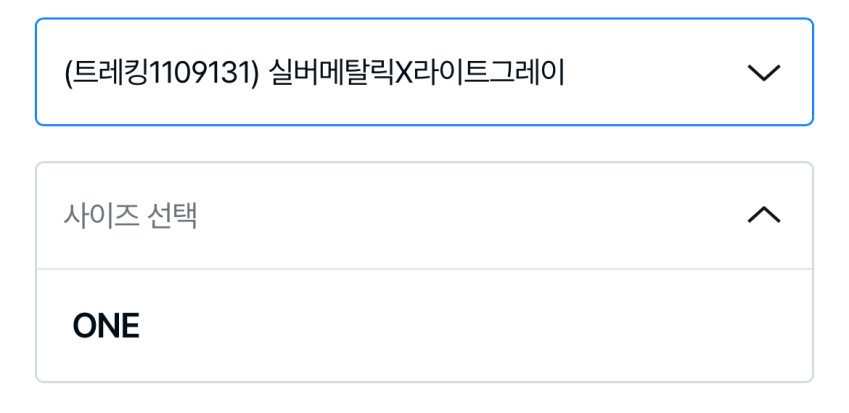Screen dimensions: 849x413
Task: Tap the chevron in the focused select box
Action: click(763, 73)
